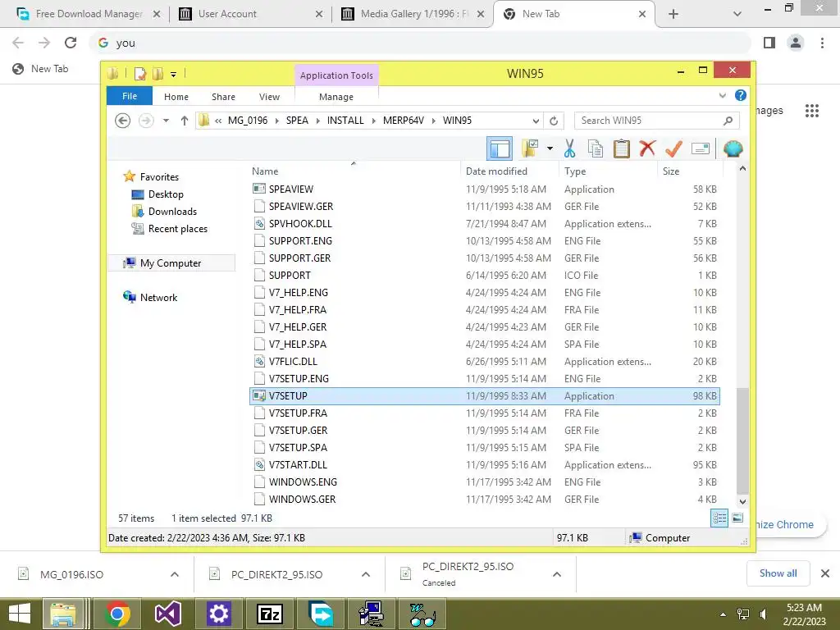
Task: Click the Properties icon in title bar
Action: [140, 73]
